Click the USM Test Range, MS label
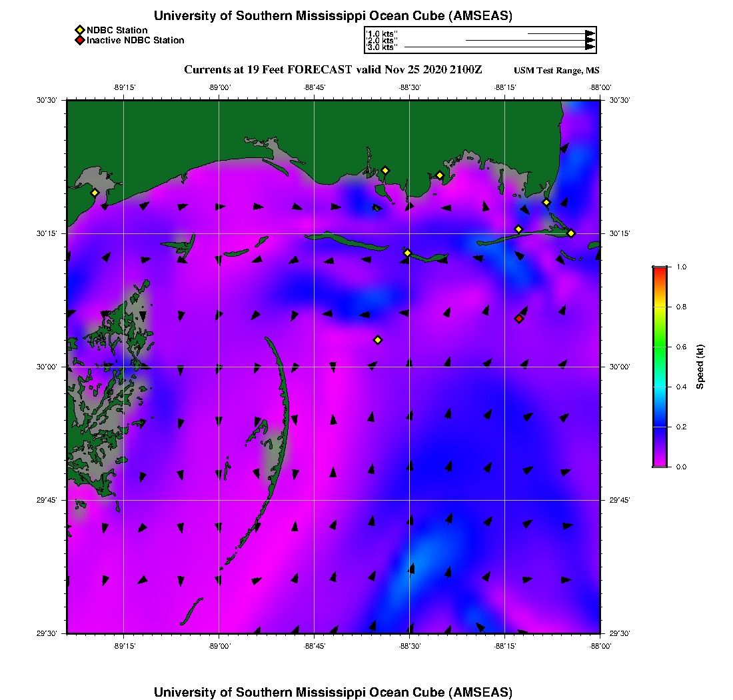The image size is (733, 700). 556,71
